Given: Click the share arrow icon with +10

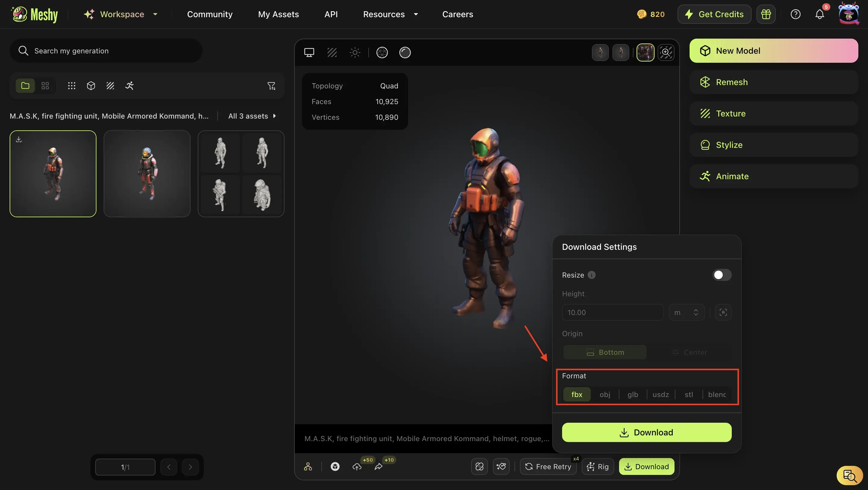Looking at the screenshot, I should pyautogui.click(x=379, y=467).
